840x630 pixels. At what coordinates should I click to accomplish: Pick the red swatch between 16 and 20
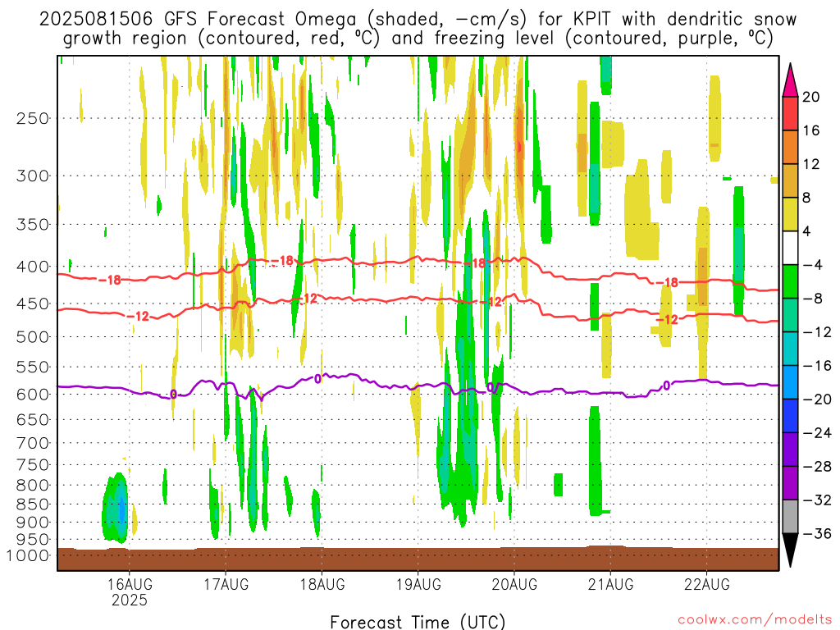(790, 113)
